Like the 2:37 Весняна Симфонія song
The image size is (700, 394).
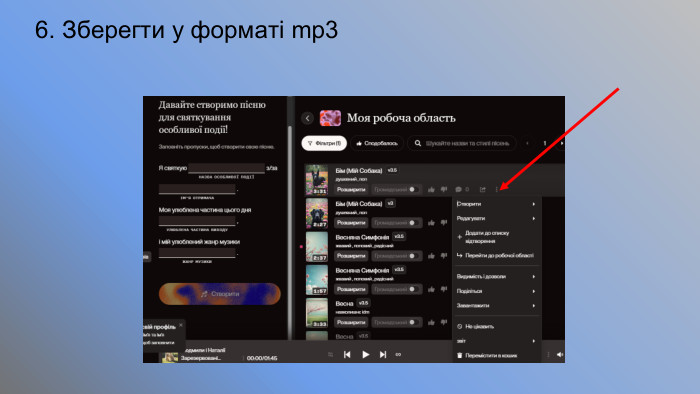click(x=431, y=256)
